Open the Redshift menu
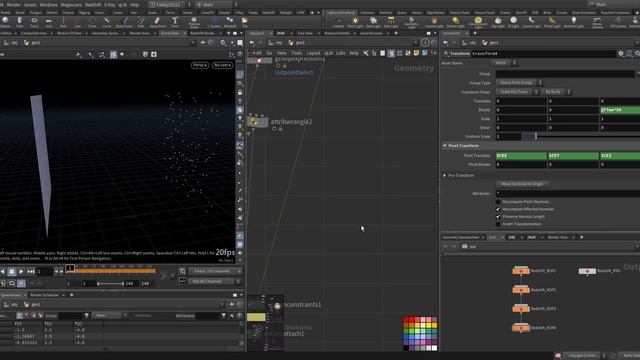The width and height of the screenshot is (640, 360). (93, 4)
